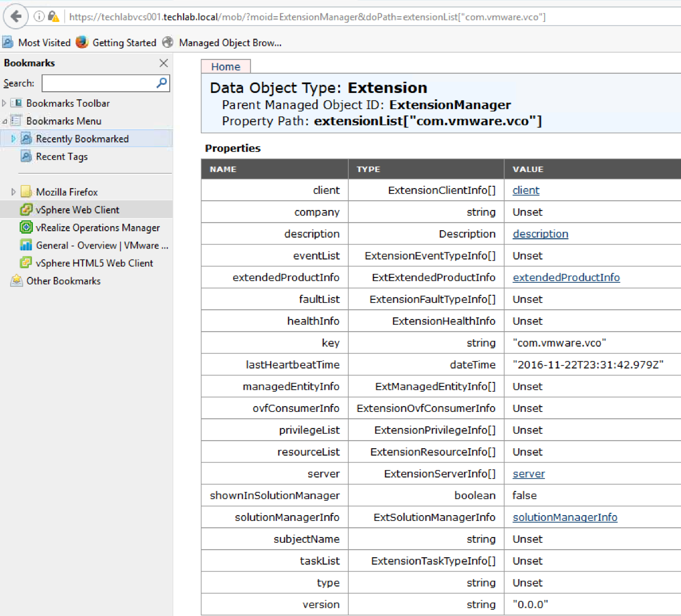
Task: Select Recent Tags in the sidebar
Action: pyautogui.click(x=62, y=157)
